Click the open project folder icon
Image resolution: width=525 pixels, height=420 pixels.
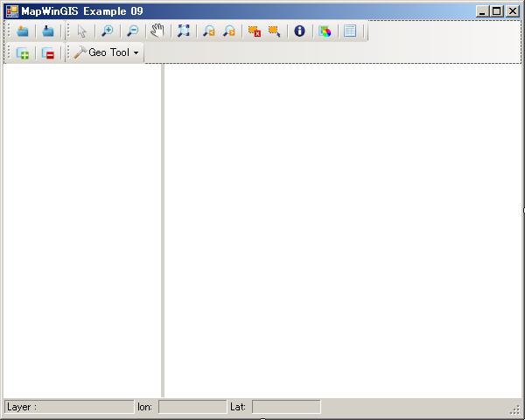point(23,31)
